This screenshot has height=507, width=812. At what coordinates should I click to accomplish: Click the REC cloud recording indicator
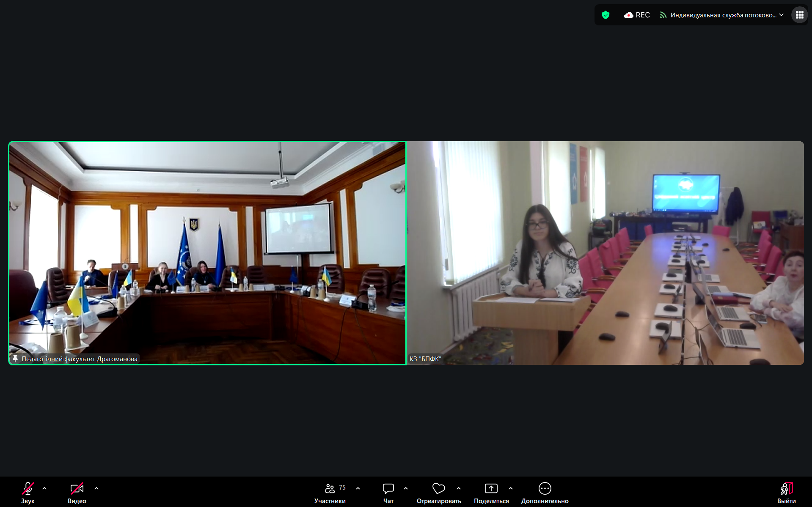tap(637, 15)
